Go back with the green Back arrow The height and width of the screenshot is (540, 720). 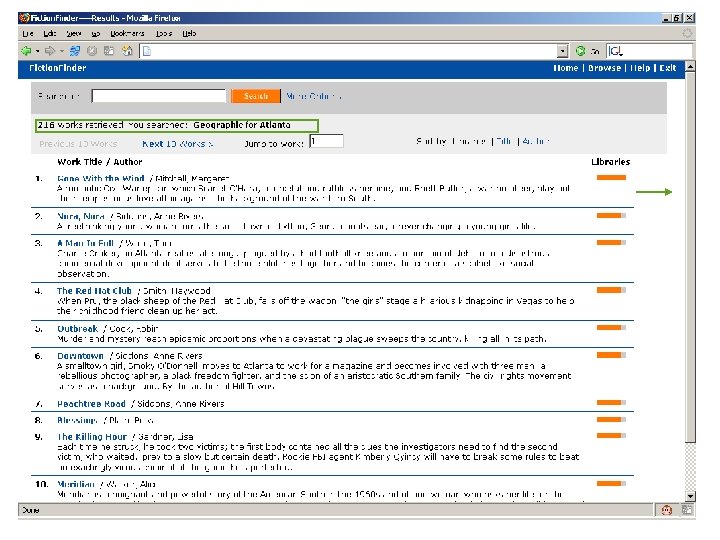(x=26, y=51)
